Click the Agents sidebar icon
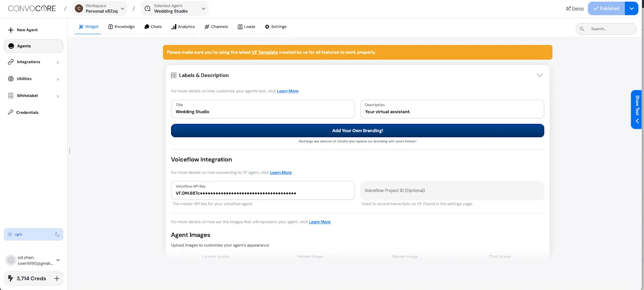 tap(11, 46)
